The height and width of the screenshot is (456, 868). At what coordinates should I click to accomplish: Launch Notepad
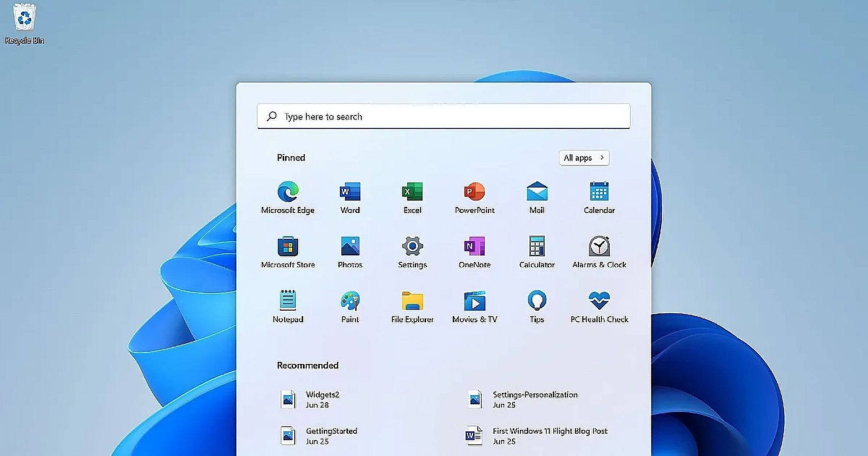288,307
